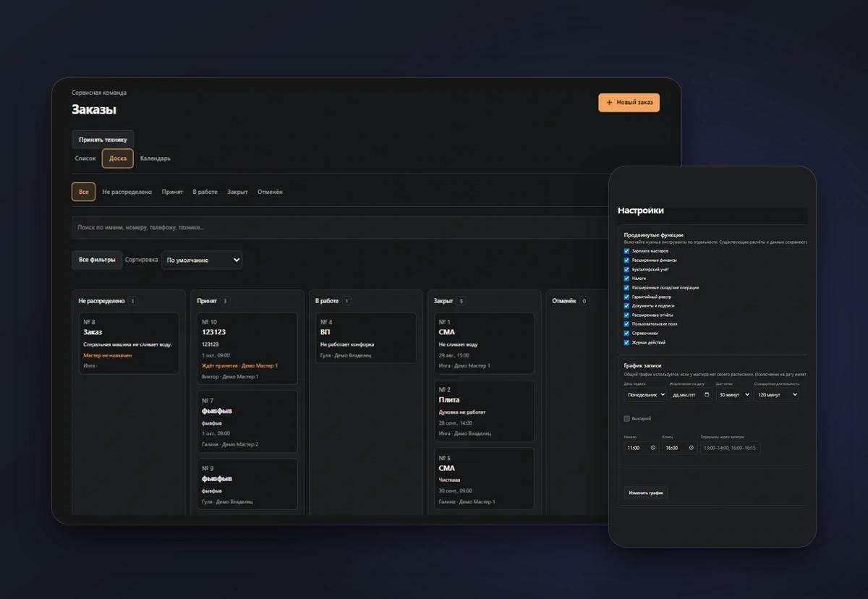Click Настройки panel title
The image size is (868, 599).
pos(641,211)
